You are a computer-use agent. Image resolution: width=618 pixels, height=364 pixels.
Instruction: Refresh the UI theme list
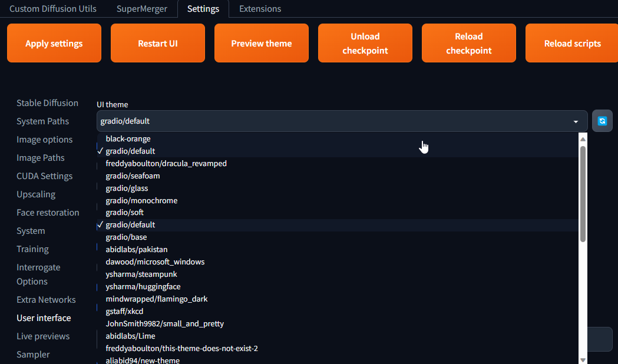(x=602, y=121)
